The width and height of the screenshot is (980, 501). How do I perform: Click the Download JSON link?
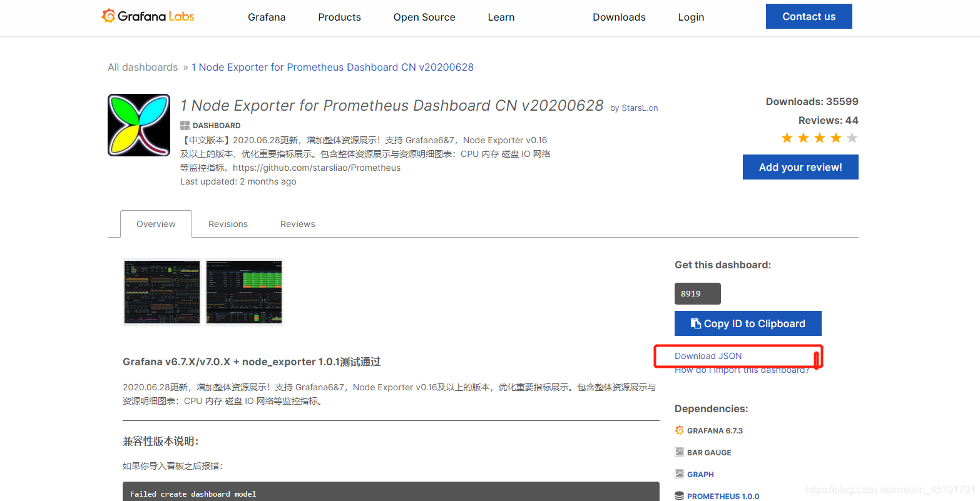pos(708,356)
